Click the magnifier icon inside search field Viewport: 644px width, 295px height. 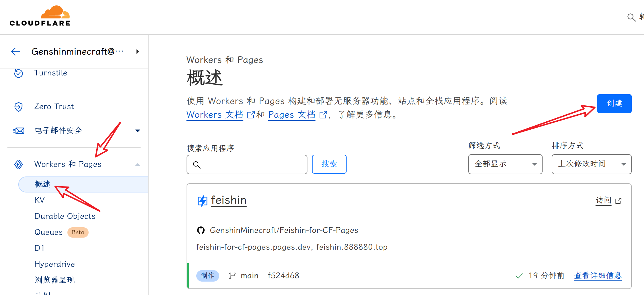click(197, 165)
